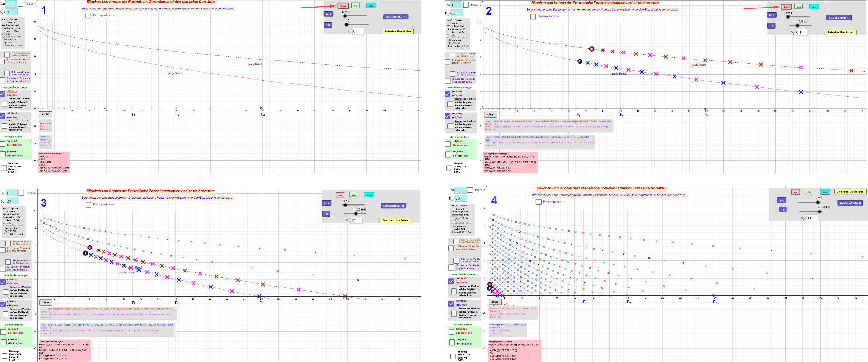This screenshot has height=362, width=868.
Task: Enable Brennpunkte checkbox in panel 3
Action: 88,204
